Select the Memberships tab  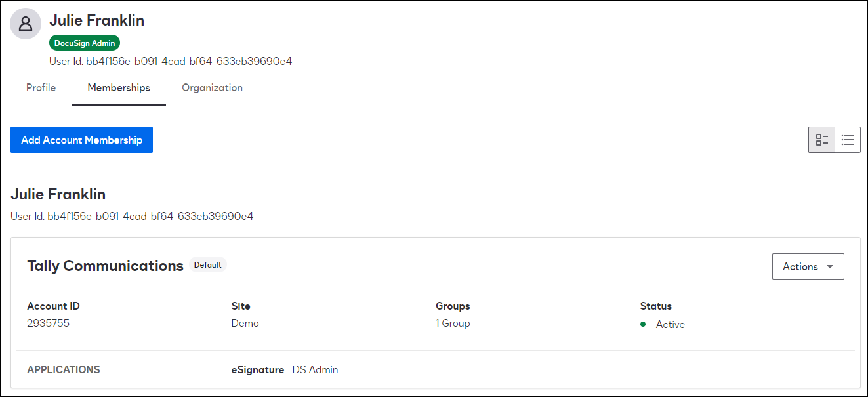119,88
